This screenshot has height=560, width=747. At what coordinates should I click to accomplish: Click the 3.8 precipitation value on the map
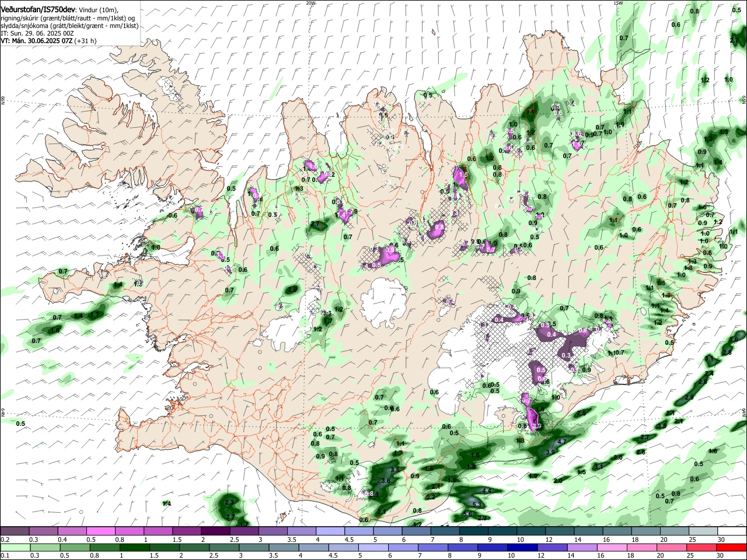(395, 470)
